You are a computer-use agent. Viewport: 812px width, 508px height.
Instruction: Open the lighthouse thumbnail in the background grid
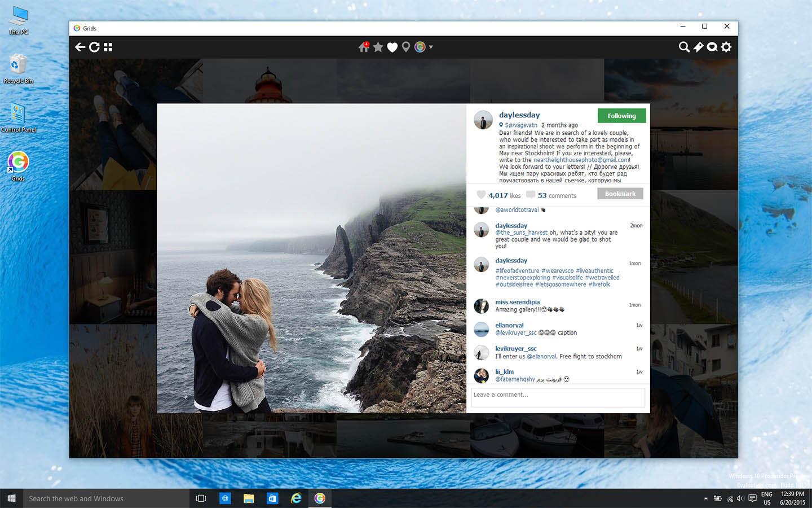tap(270, 82)
